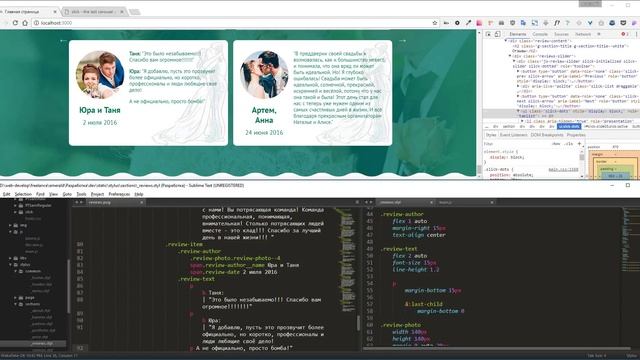Open the Chrome home page button

[x=25, y=23]
